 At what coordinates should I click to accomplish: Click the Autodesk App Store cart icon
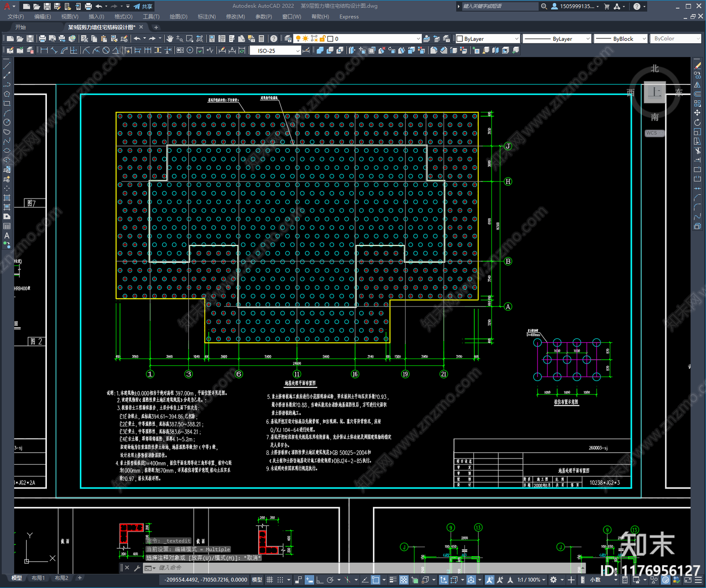click(607, 6)
